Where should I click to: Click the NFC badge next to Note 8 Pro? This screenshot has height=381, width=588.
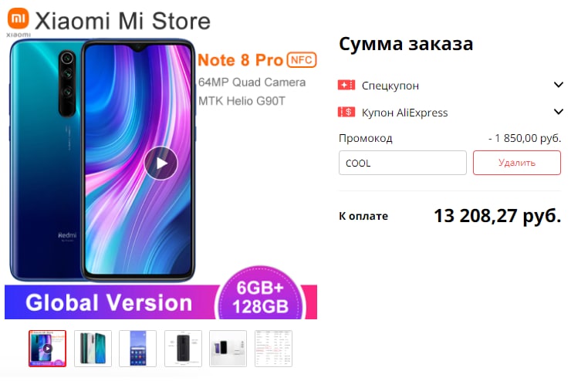(x=302, y=60)
